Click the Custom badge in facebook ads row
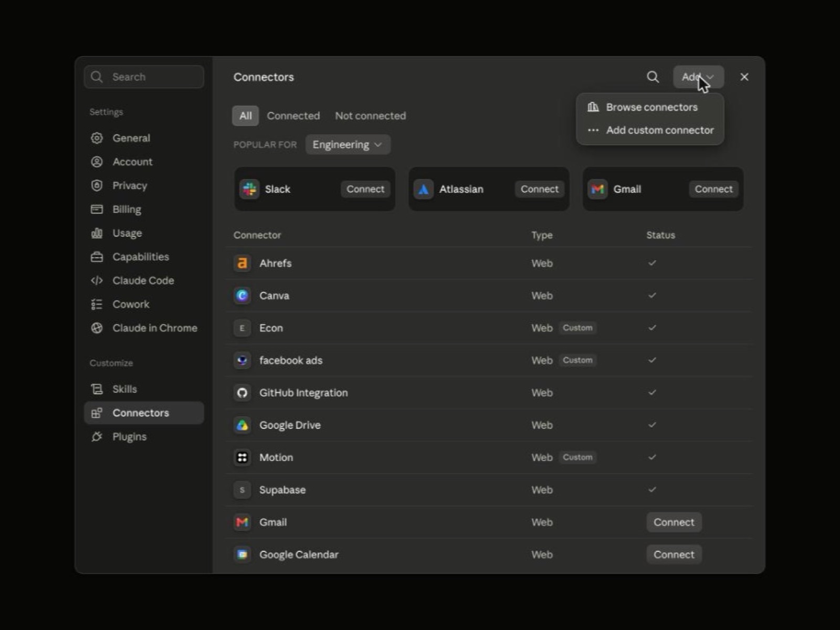 577,360
